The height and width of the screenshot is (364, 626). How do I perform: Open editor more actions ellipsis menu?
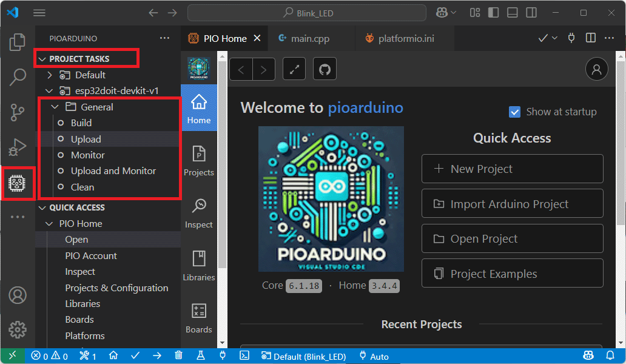click(609, 38)
